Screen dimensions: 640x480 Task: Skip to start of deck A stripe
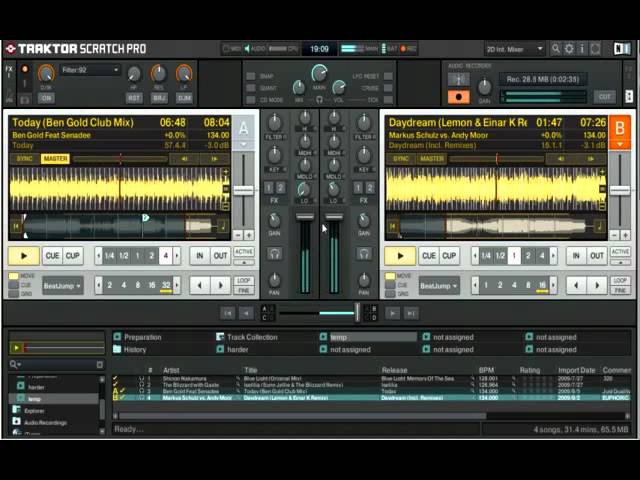point(16,226)
